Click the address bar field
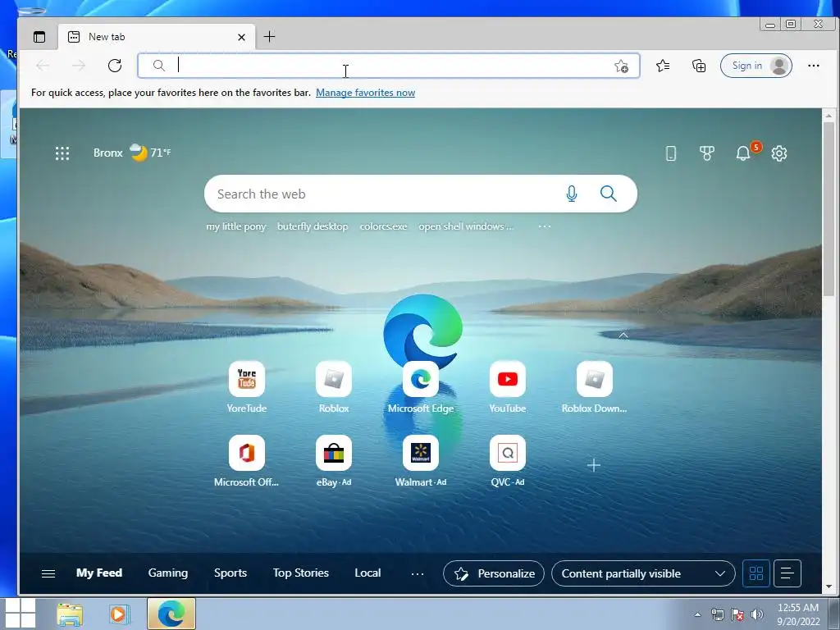Screen dimensions: 840x630 pyautogui.click(x=388, y=66)
